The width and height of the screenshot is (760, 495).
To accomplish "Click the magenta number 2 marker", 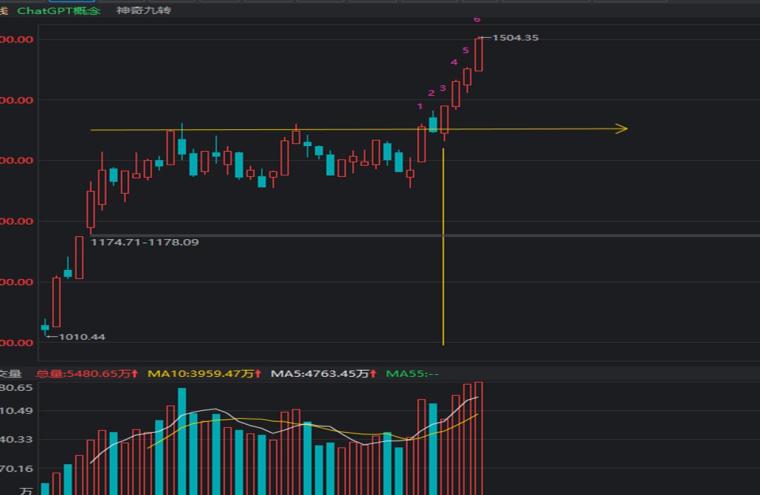I will point(431,94).
